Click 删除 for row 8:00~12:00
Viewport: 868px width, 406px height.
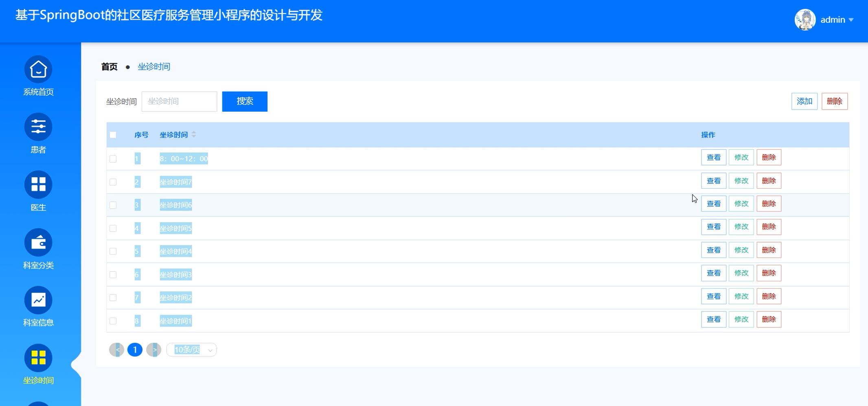point(769,157)
